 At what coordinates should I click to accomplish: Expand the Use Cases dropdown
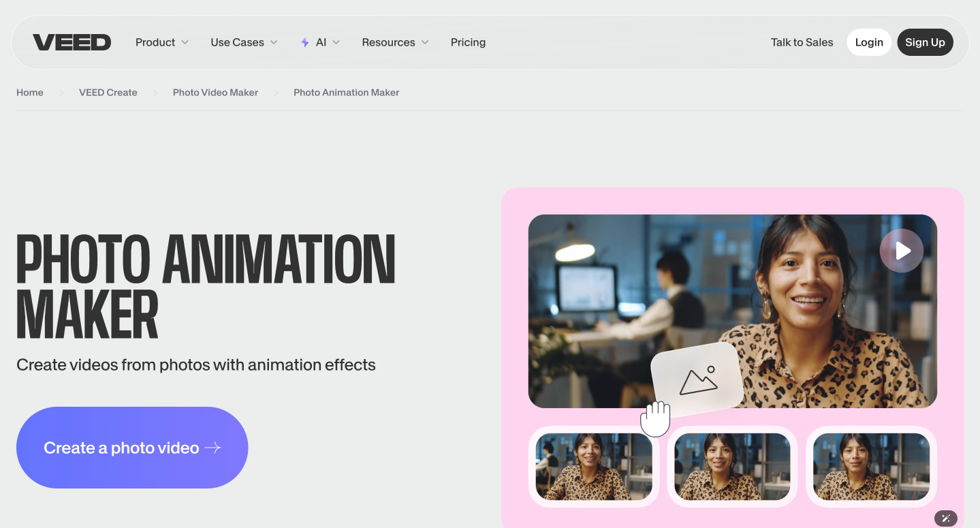244,42
